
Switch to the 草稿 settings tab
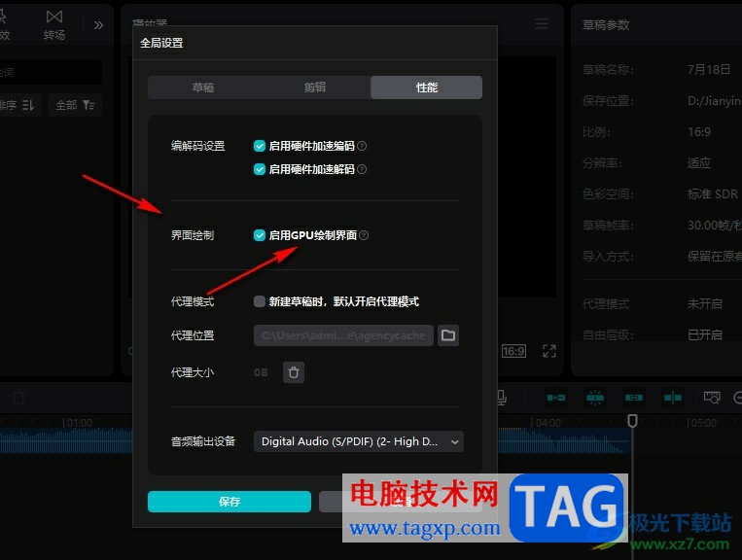203,87
